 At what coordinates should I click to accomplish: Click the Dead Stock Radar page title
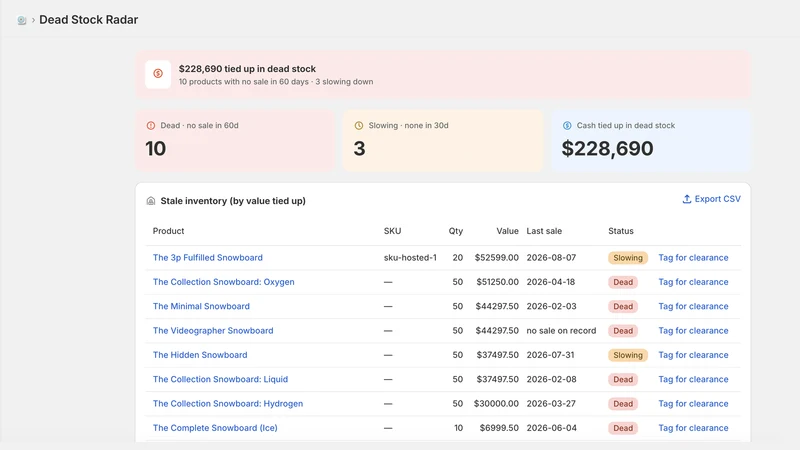[x=89, y=20]
